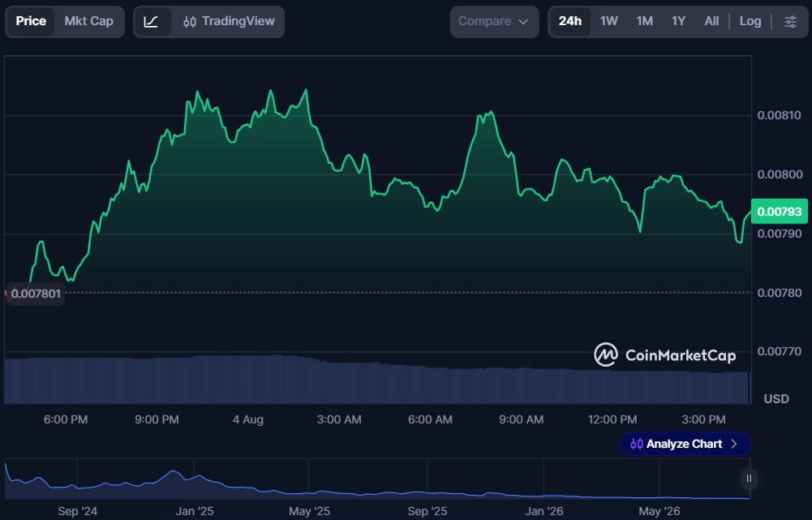The image size is (812, 520).
Task: Click the Analyze Chart button
Action: 685,444
